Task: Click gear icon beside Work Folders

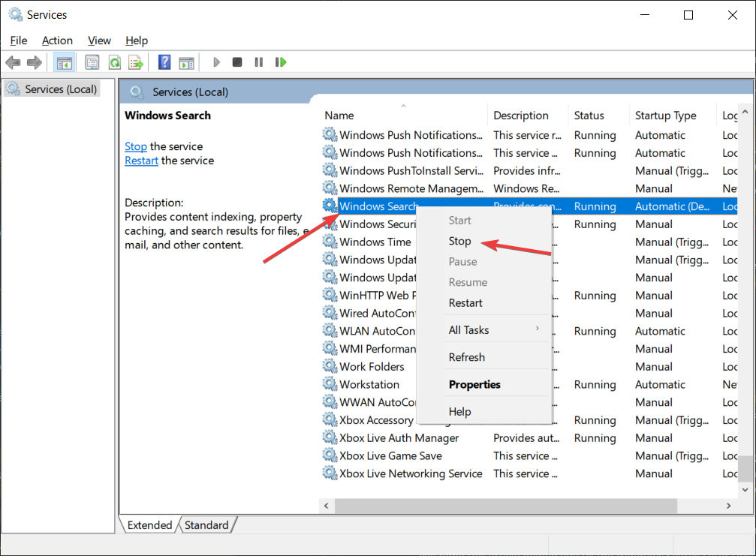Action: 330,366
